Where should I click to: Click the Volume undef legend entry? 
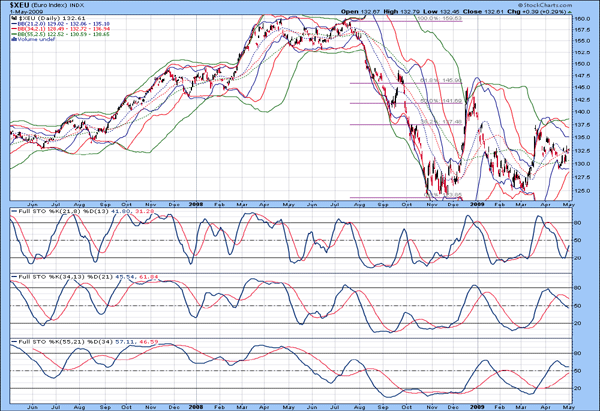pyautogui.click(x=33, y=40)
